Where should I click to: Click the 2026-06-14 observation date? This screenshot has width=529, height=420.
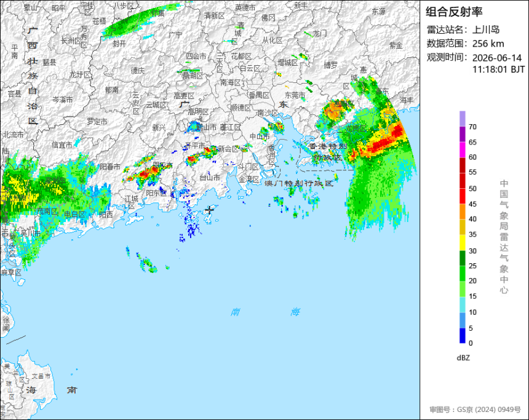[x=497, y=58]
